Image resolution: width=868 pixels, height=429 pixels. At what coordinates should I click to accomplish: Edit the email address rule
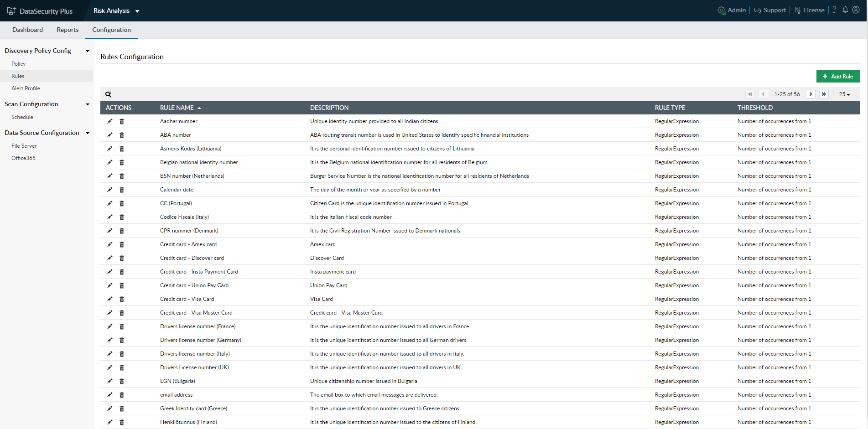pyautogui.click(x=109, y=395)
